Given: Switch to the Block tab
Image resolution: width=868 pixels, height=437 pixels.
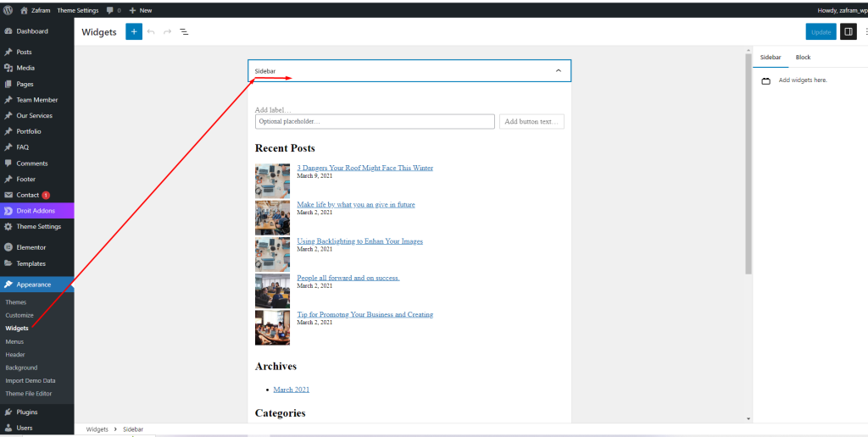Looking at the screenshot, I should (x=803, y=58).
